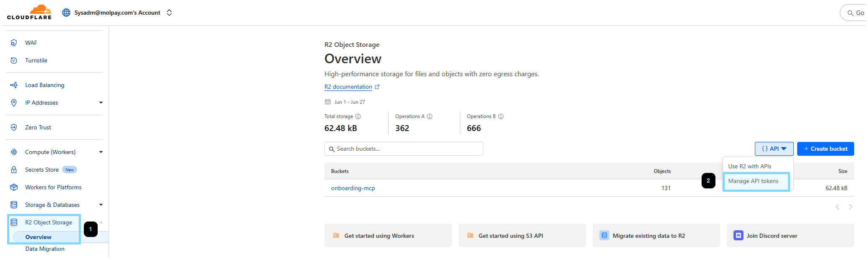Expand the IP Addresses submenu arrow
Viewport: 868px width, 260px height.
[101, 103]
